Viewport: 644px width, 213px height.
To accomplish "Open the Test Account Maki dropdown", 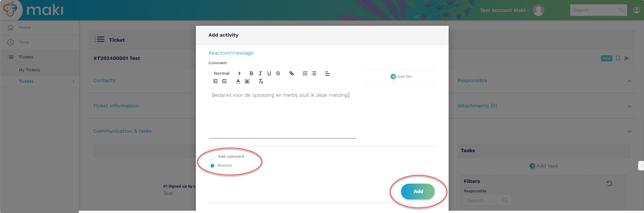I will coord(504,10).
